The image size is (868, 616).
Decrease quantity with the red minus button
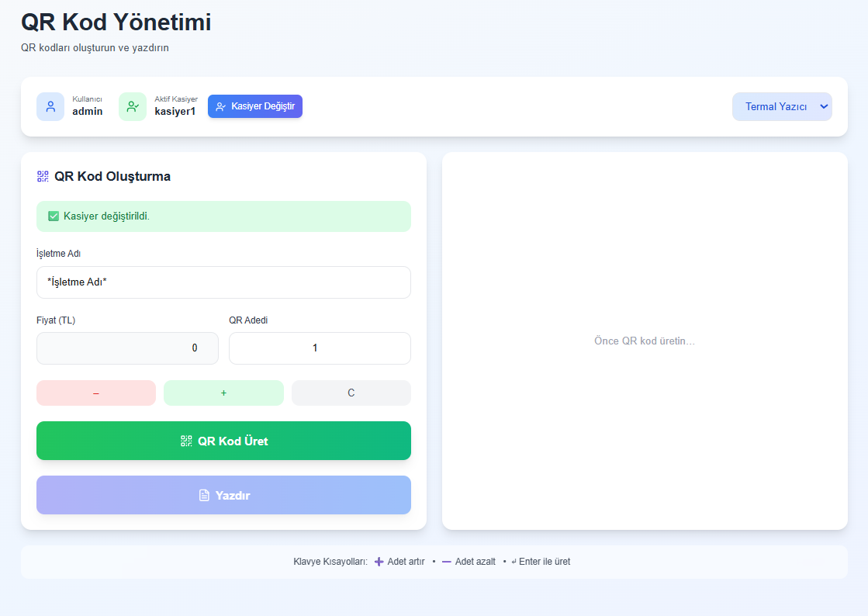tap(96, 393)
